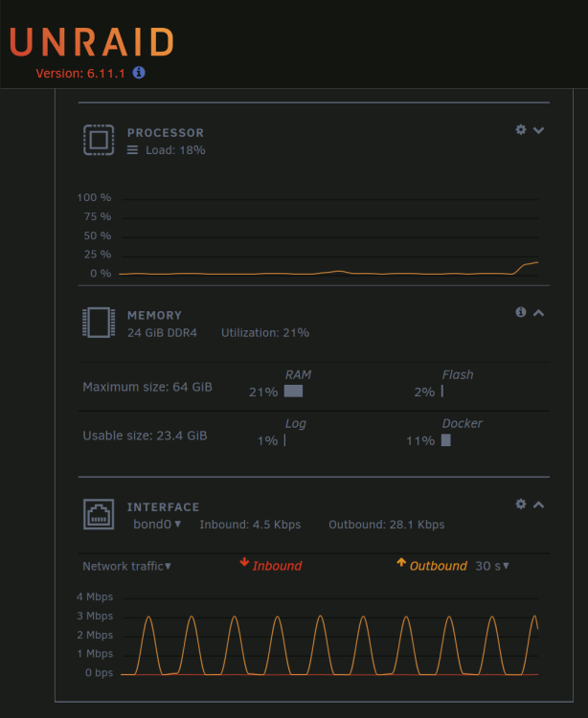Open Processor settings gear icon
This screenshot has height=718, width=588.
[x=521, y=129]
